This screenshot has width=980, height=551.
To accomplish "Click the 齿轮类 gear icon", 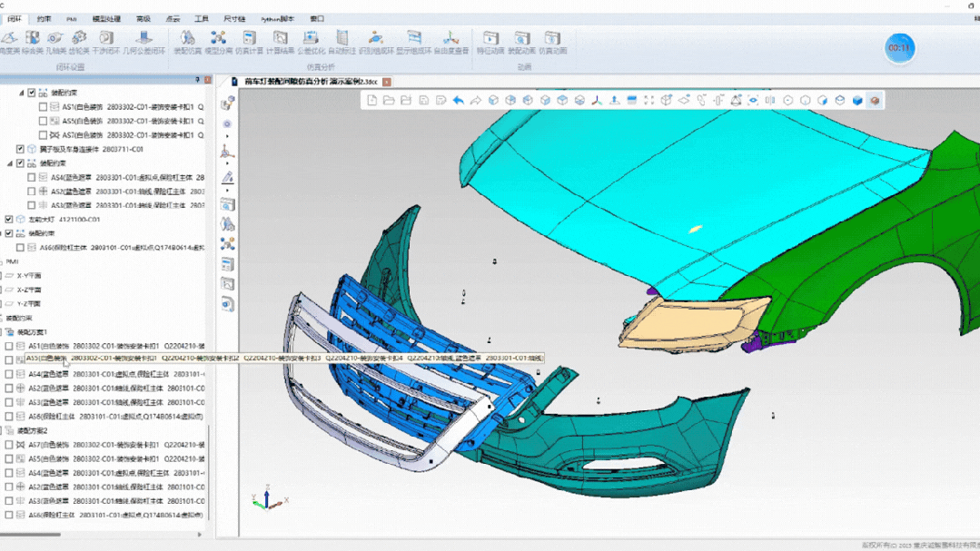I will click(x=79, y=42).
